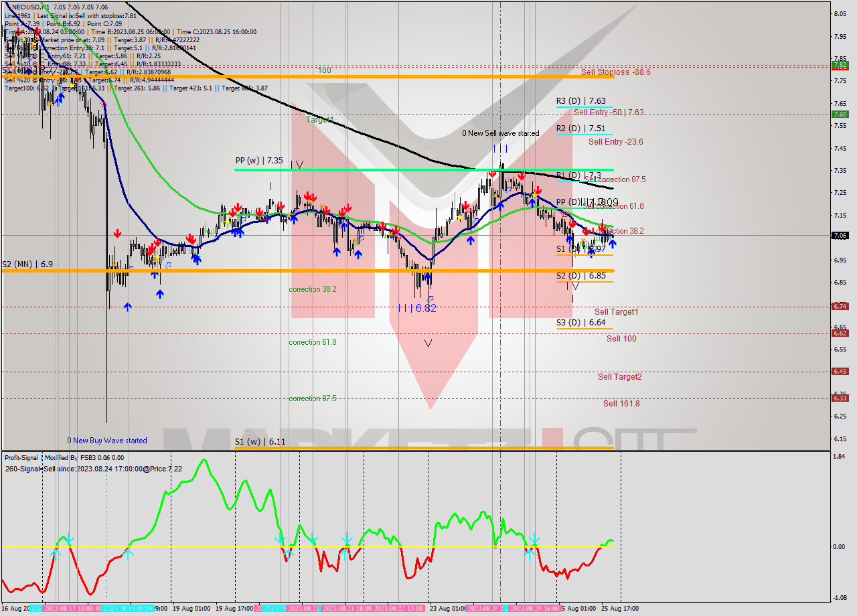Select the 'Sell 161.8' level label

click(621, 403)
